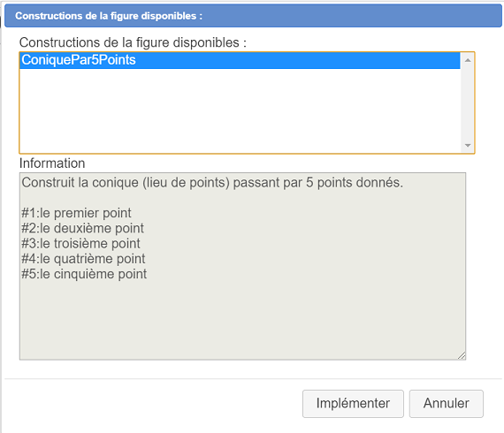Click the '#2:le deuxième point' line

(x=82, y=228)
